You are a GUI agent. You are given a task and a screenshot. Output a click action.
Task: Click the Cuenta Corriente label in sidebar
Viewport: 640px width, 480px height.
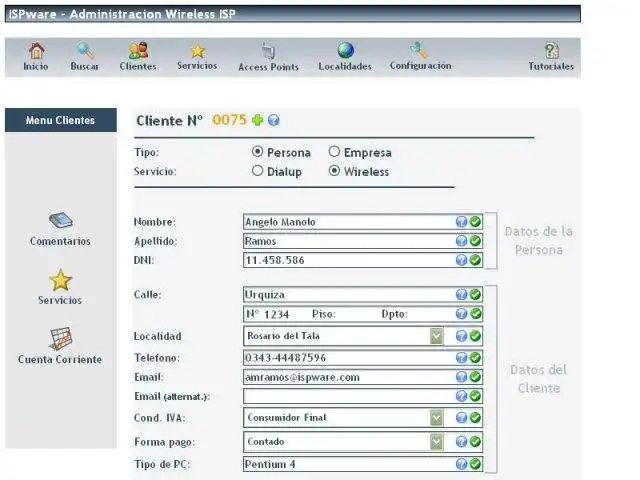[60, 360]
